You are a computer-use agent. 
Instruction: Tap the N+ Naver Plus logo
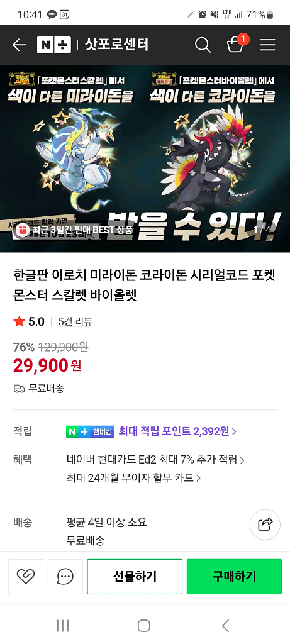pos(54,45)
